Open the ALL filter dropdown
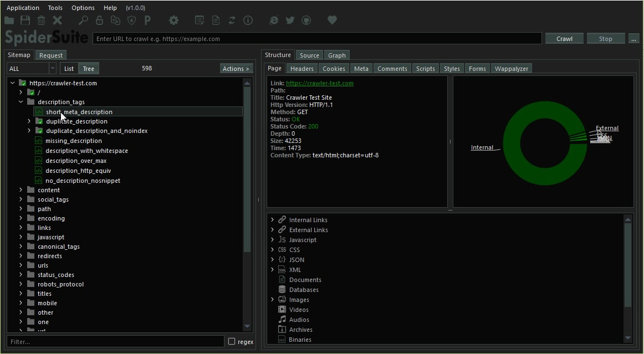Image resolution: width=644 pixels, height=354 pixels. pos(32,69)
